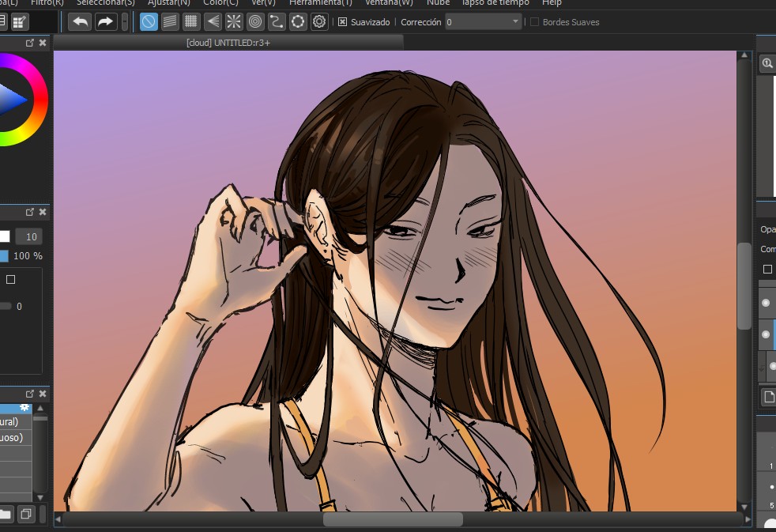
Task: Click the canvas scroll-down arrow
Action: pyautogui.click(x=744, y=507)
